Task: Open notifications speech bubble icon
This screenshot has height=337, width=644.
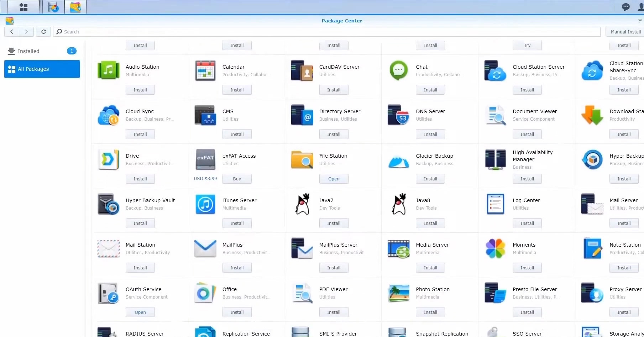Action: tap(625, 7)
